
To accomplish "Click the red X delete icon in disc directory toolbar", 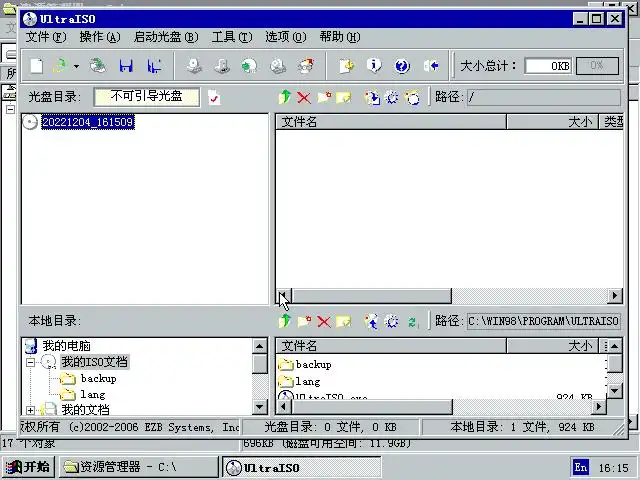I will coord(304,98).
